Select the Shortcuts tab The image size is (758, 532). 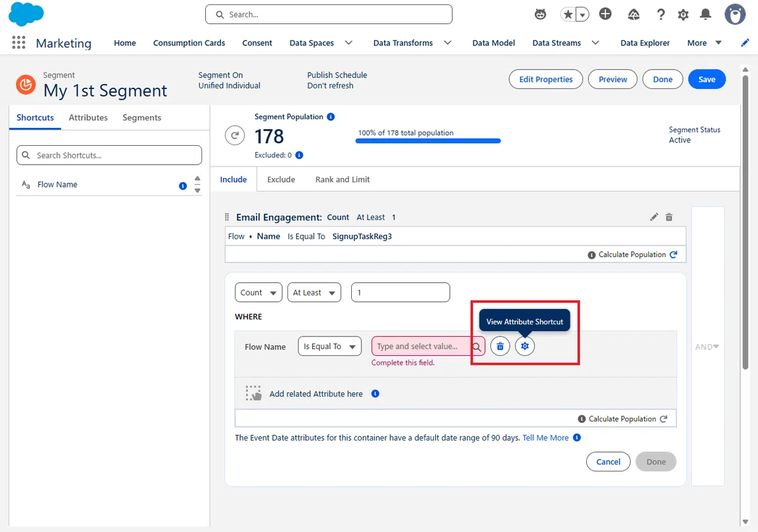[35, 117]
